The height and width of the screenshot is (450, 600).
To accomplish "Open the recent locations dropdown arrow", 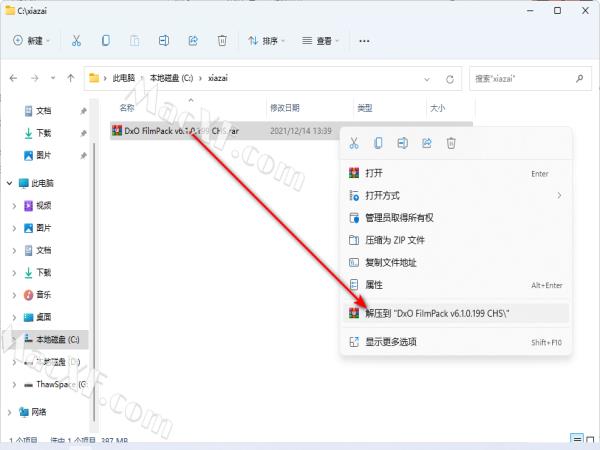I will click(x=53, y=78).
